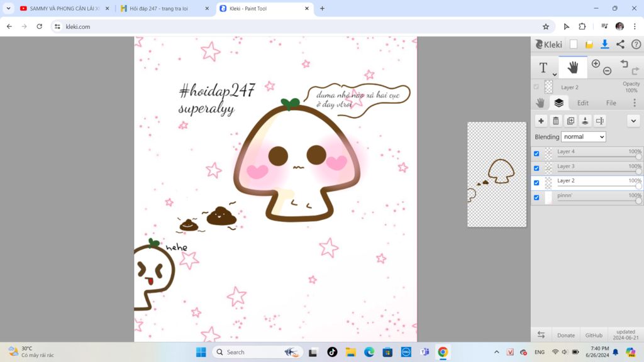
Task: Click the updated 2024-06-21 changelog link
Action: tap(626, 334)
